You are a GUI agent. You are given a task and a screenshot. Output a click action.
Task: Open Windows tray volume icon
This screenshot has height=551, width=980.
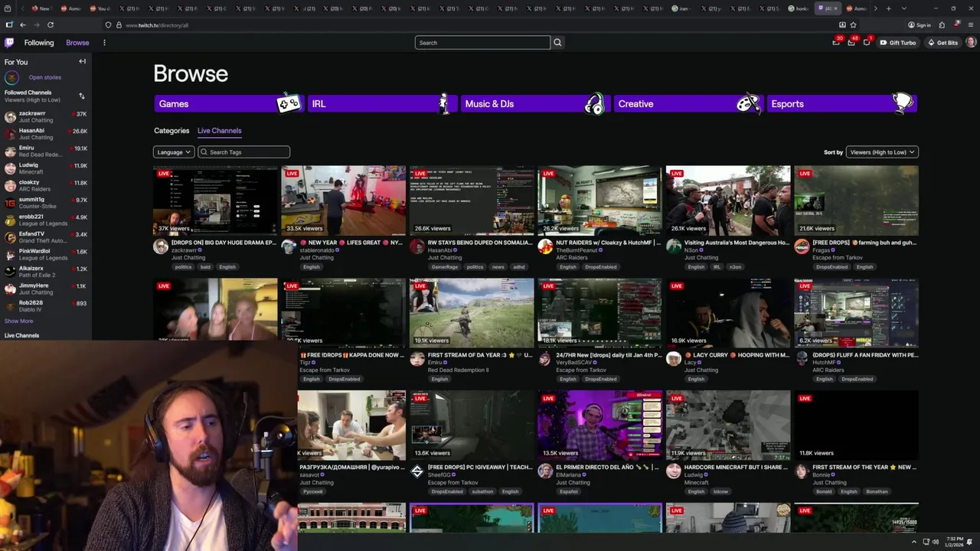click(935, 542)
